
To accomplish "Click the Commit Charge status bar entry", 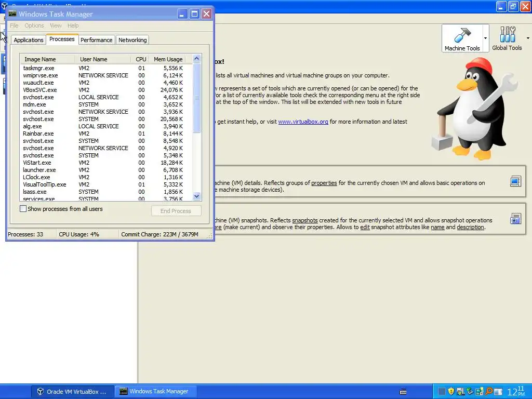I will click(x=160, y=234).
